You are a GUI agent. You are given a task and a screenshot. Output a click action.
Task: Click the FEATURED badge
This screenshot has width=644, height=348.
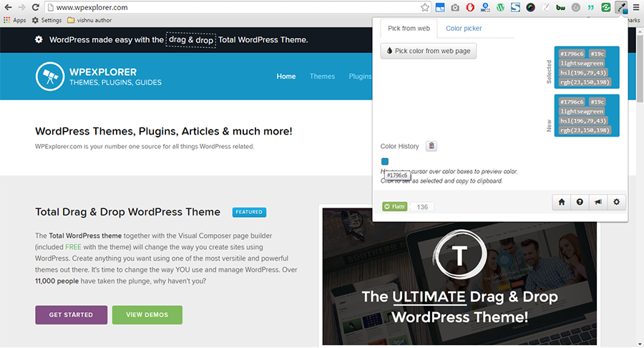(x=249, y=212)
